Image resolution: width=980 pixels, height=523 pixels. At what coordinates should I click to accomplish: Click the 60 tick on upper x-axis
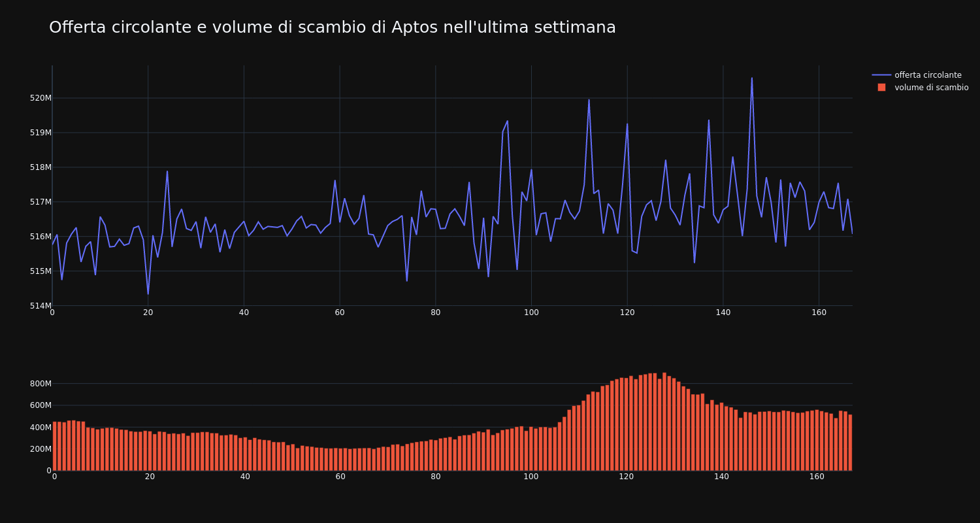(340, 313)
